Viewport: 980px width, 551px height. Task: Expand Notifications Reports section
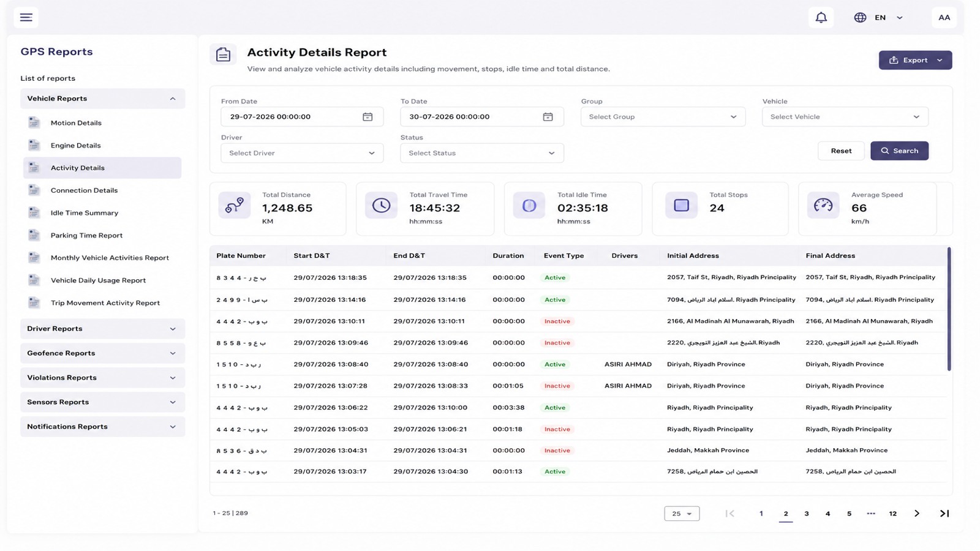[103, 427]
